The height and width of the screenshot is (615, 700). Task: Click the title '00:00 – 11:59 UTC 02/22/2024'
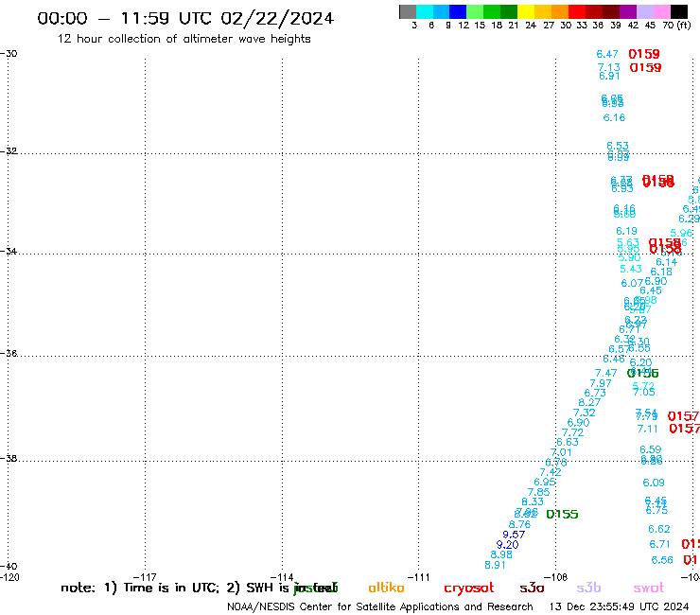coord(185,18)
